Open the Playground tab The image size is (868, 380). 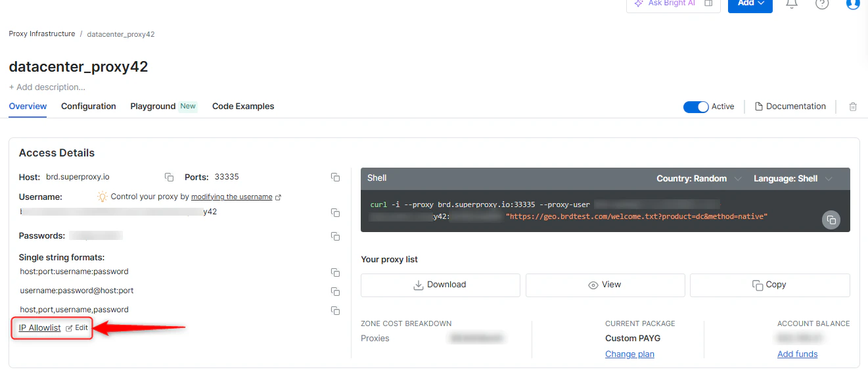[x=164, y=107]
